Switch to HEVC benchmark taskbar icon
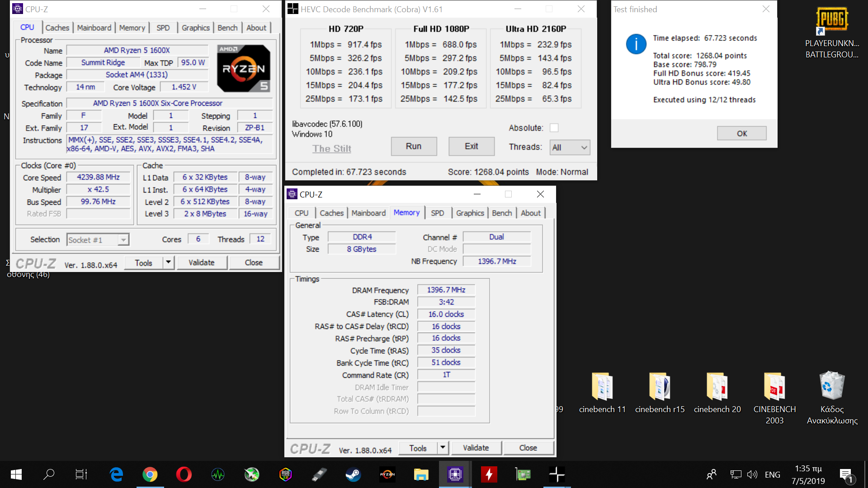 click(557, 474)
